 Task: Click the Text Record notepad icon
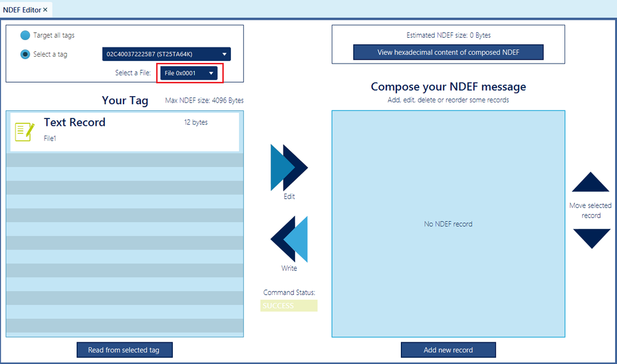(x=25, y=131)
